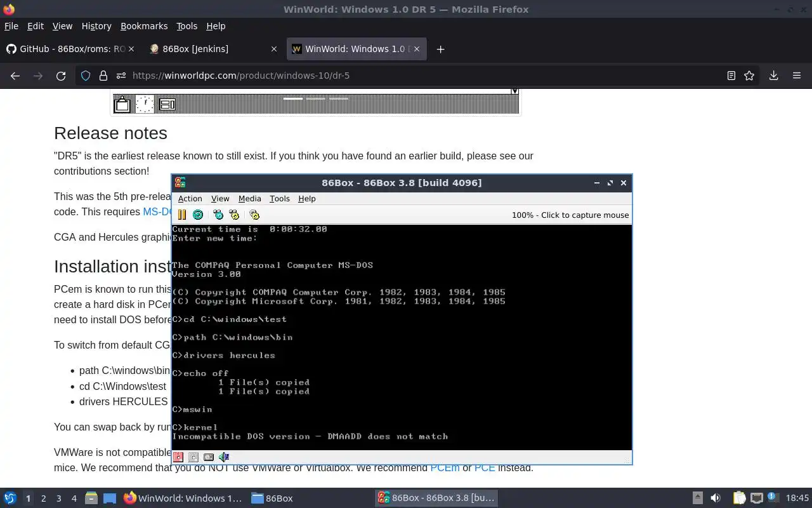
Task: Switch to the GitHub 86Box/roms tab
Action: [x=72, y=49]
